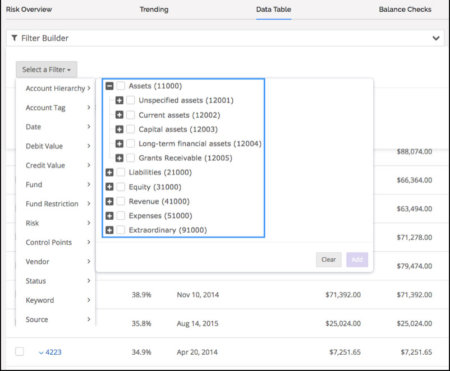Select the checkbox for row 4223
450x371 pixels.
click(19, 352)
